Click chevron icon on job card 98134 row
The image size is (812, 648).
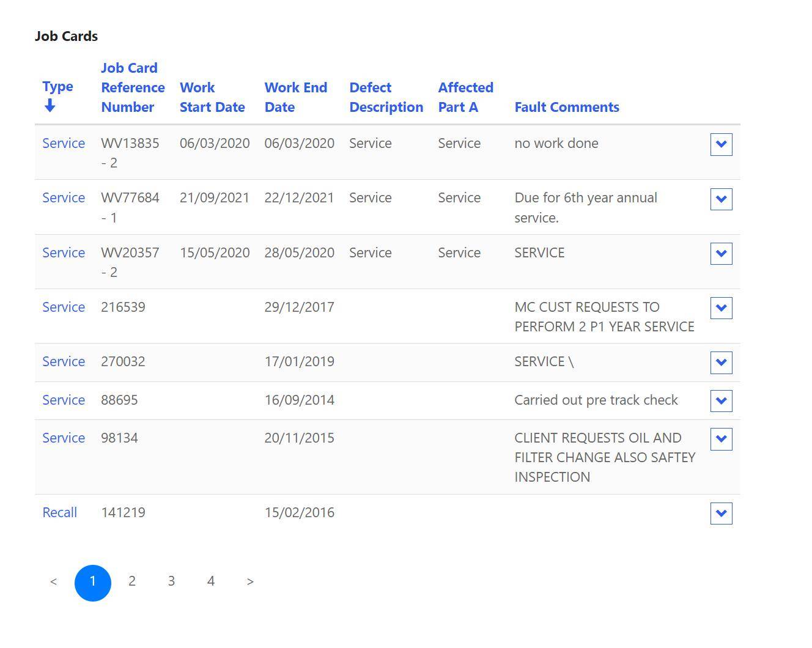[721, 439]
